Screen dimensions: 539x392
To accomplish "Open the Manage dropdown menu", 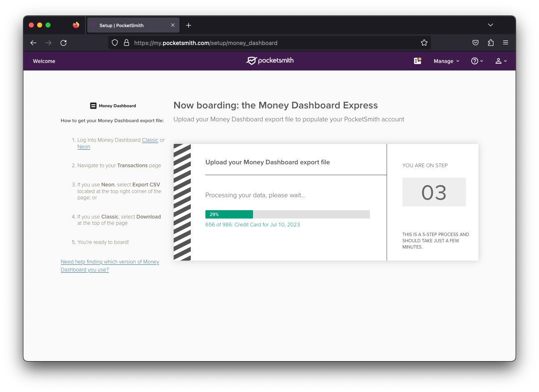I will tap(446, 61).
